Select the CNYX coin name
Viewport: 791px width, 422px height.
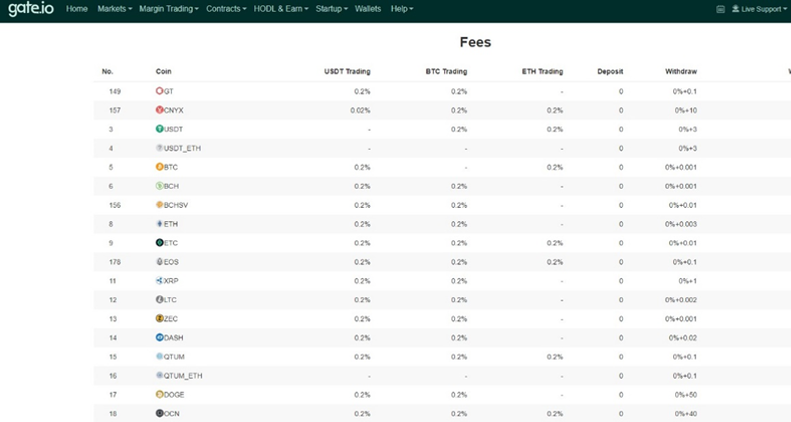click(174, 110)
